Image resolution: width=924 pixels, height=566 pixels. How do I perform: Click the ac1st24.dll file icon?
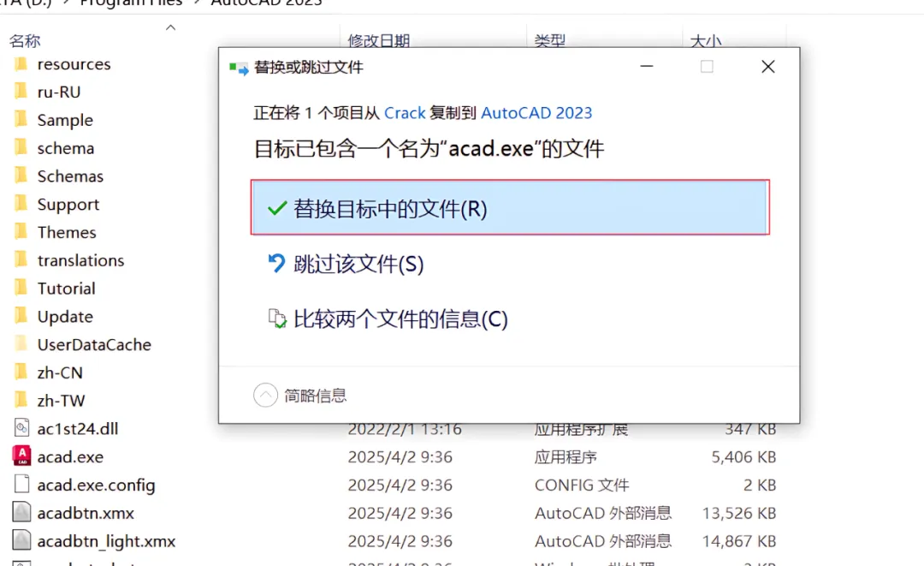click(x=21, y=427)
